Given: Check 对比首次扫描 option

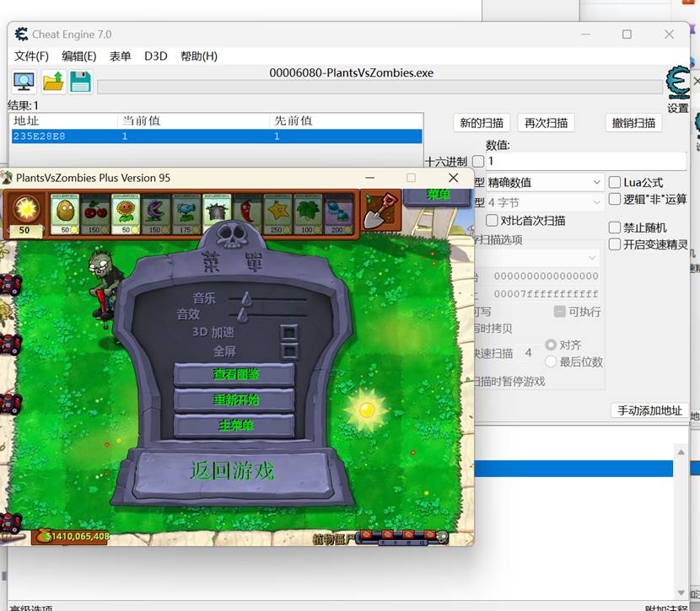Looking at the screenshot, I should (x=492, y=220).
